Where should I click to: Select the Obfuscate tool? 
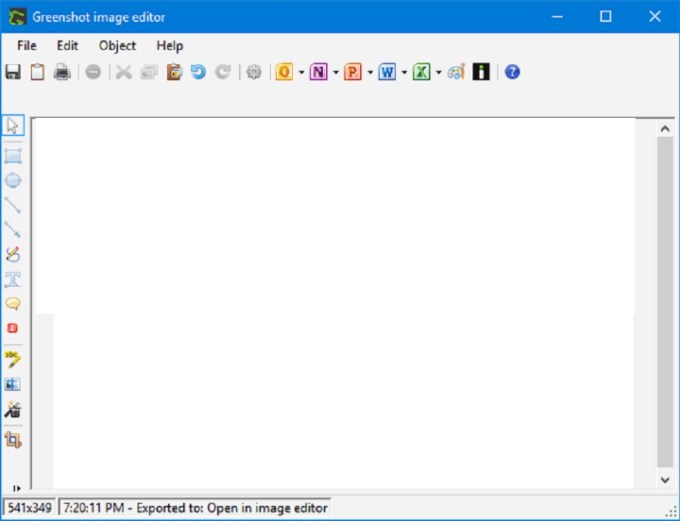tap(13, 384)
